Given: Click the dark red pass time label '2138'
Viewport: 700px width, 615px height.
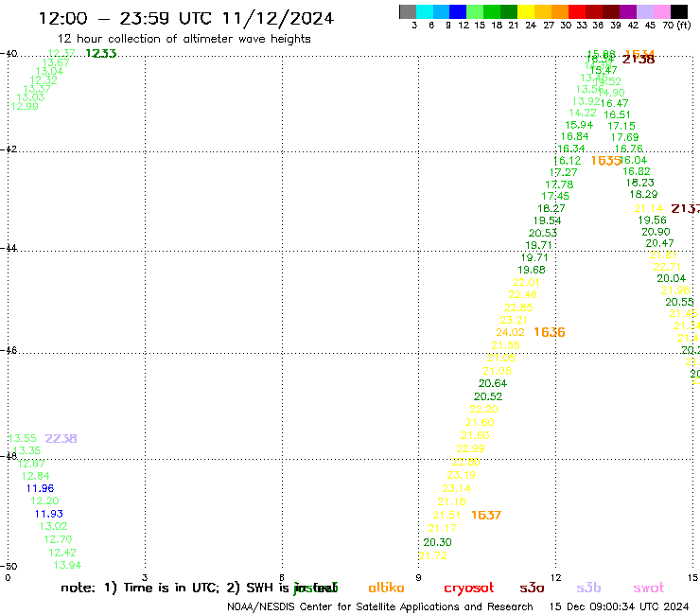Looking at the screenshot, I should 639,60.
